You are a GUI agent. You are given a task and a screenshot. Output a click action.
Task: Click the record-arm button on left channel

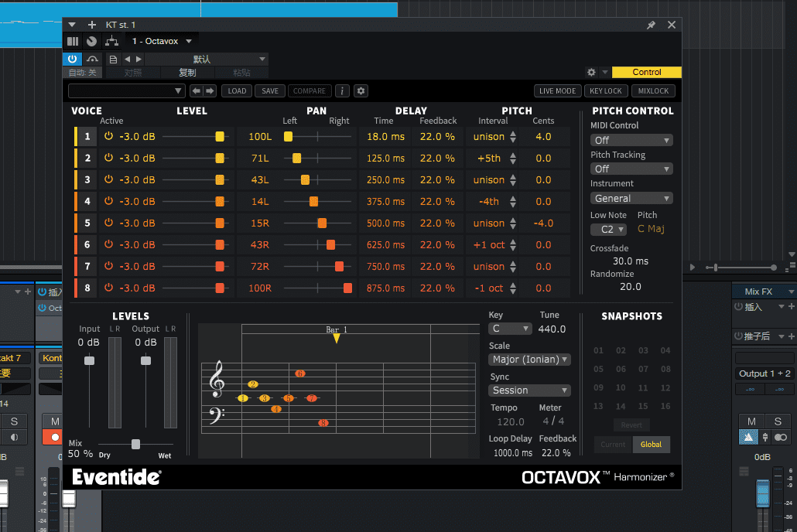tap(54, 437)
